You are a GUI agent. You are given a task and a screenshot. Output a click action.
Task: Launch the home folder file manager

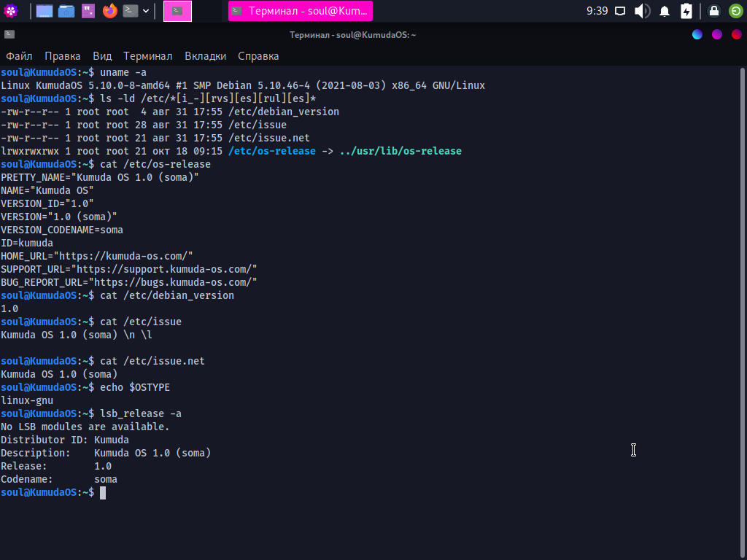[x=66, y=10]
